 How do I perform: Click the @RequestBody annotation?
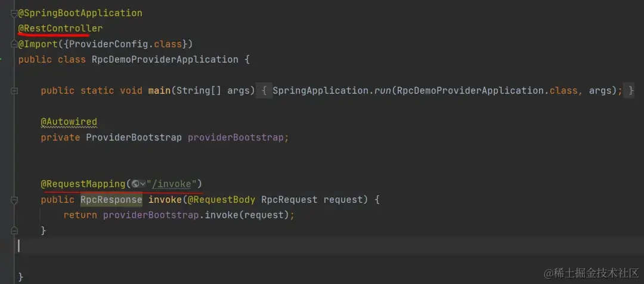coord(221,200)
